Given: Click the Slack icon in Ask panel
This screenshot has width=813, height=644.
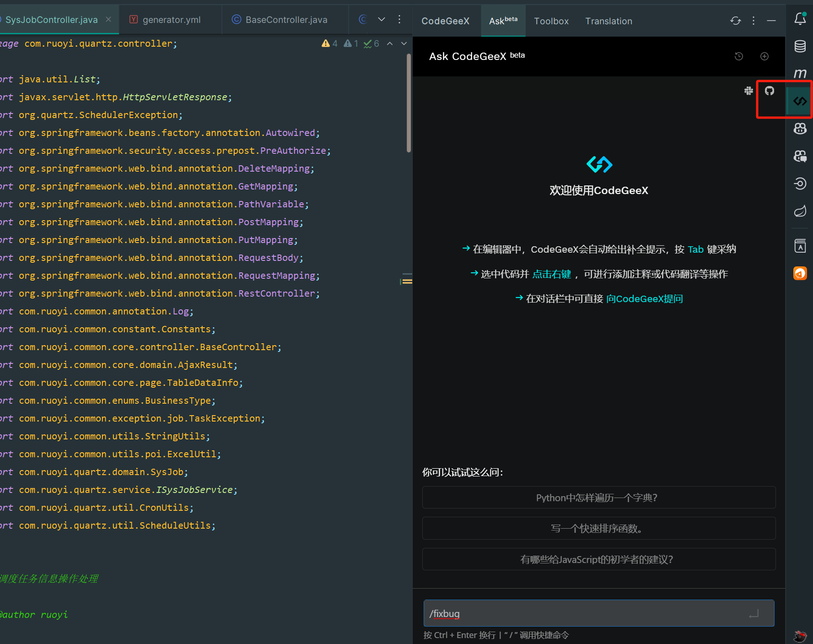Looking at the screenshot, I should coord(748,91).
